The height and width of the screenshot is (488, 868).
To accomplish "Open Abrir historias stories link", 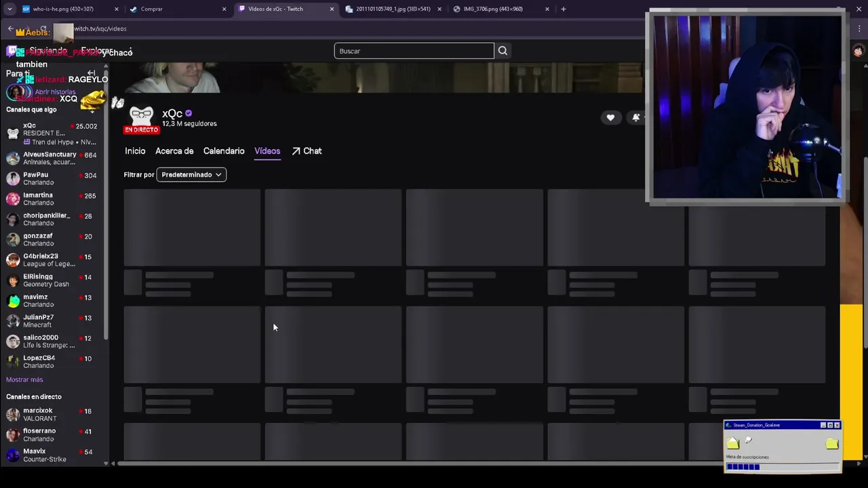I will pyautogui.click(x=55, y=91).
